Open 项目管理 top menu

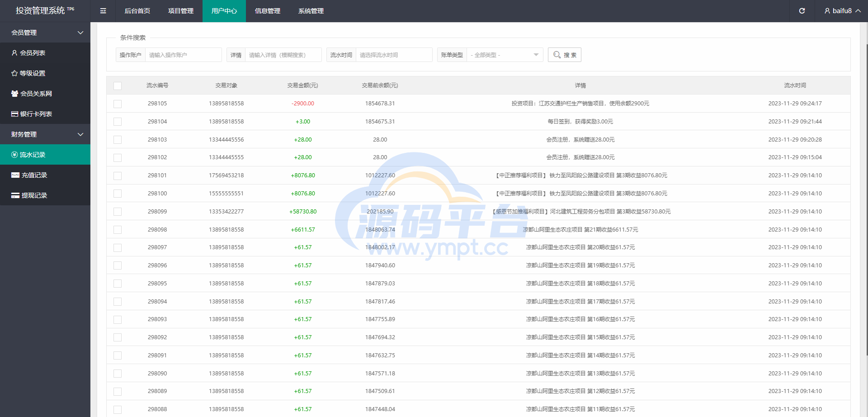point(181,11)
